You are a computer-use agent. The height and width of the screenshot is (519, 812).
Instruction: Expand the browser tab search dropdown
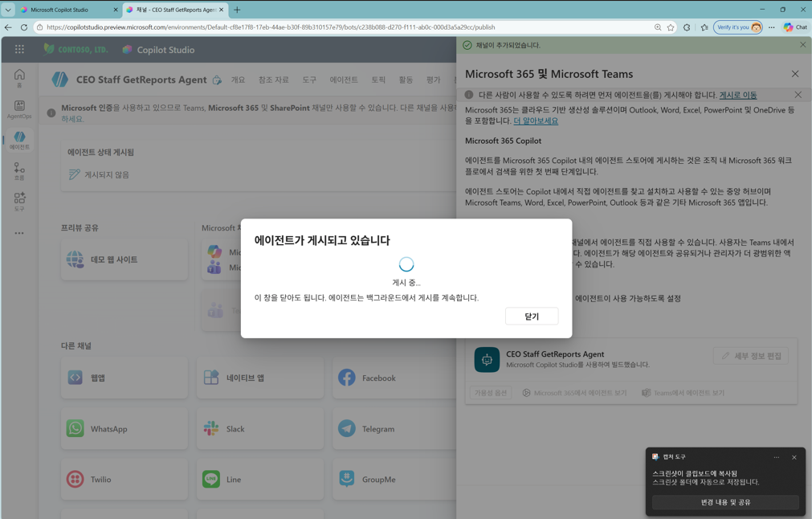8,10
